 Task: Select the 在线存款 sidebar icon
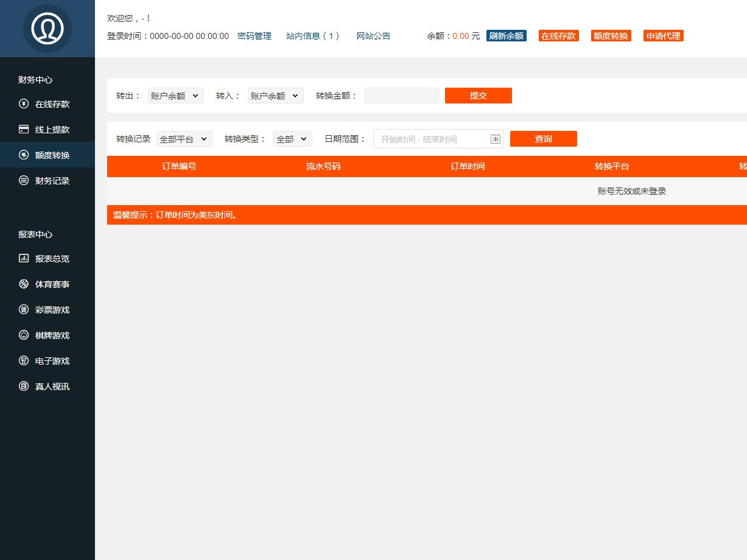[x=23, y=103]
